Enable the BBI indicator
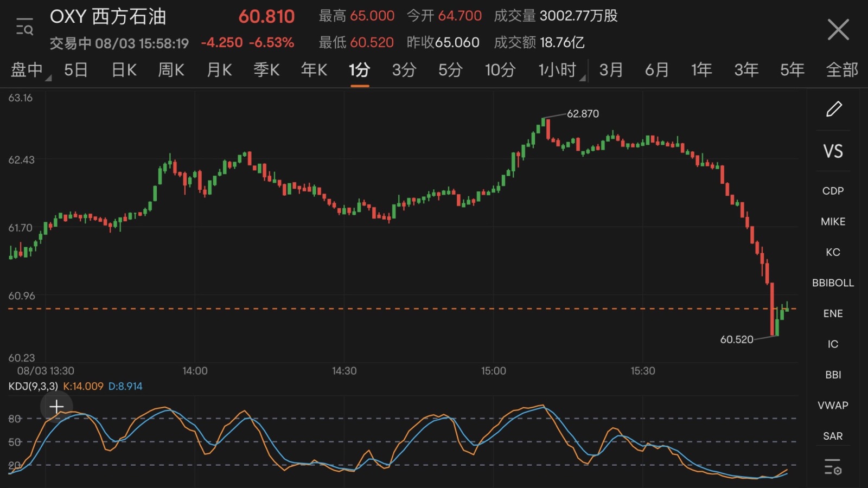Screen dimensions: 868x488 (833, 375)
